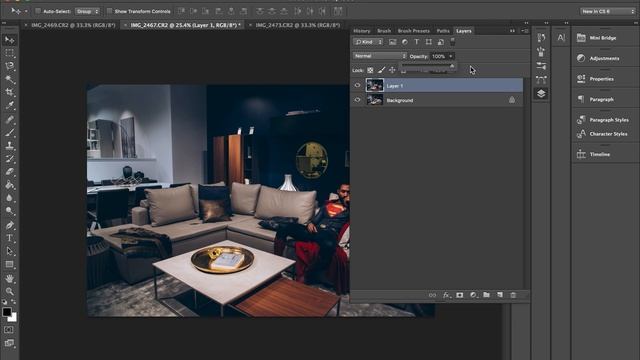The height and width of the screenshot is (360, 640).
Task: Click the link layers icon
Action: [432, 295]
